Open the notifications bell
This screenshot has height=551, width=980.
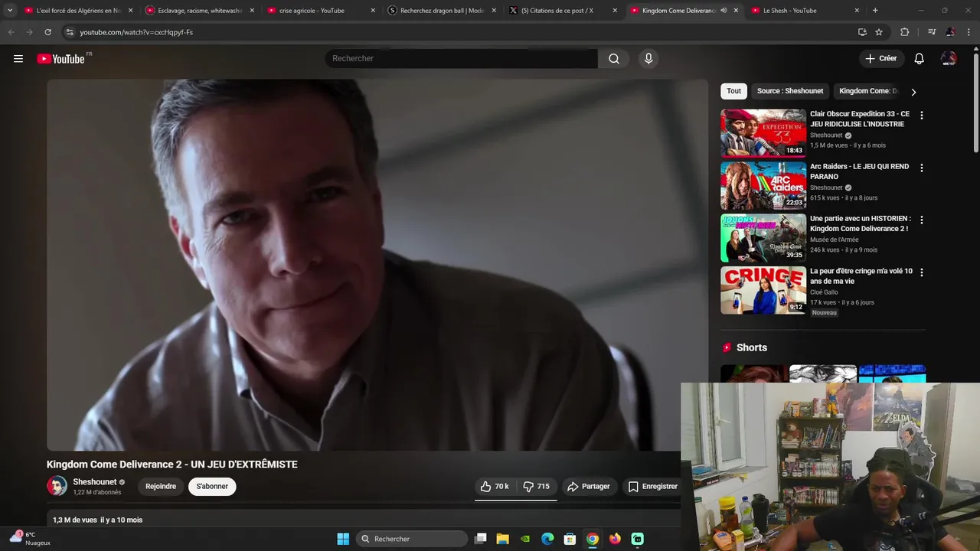(x=920, y=59)
